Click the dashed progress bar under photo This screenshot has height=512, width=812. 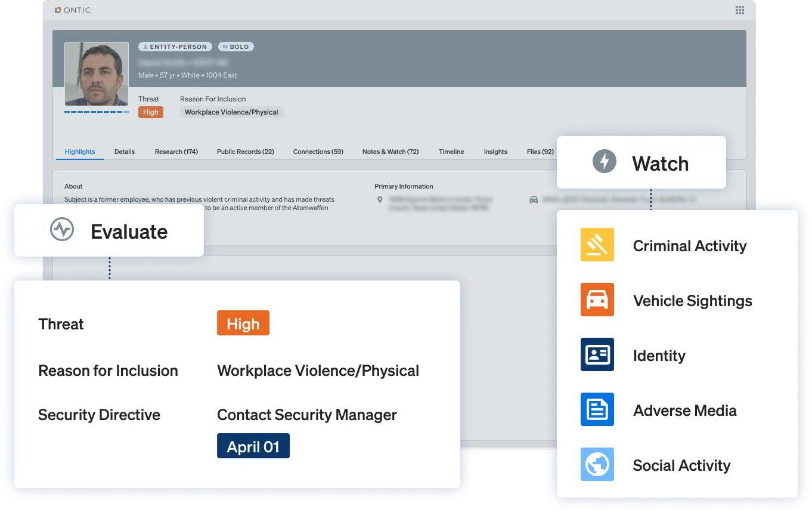pyautogui.click(x=97, y=112)
